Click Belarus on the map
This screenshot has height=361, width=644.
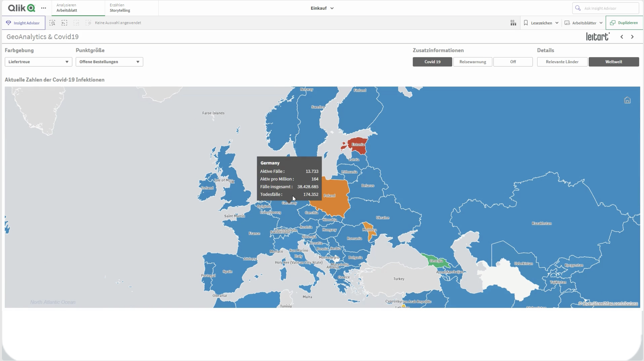point(367,186)
